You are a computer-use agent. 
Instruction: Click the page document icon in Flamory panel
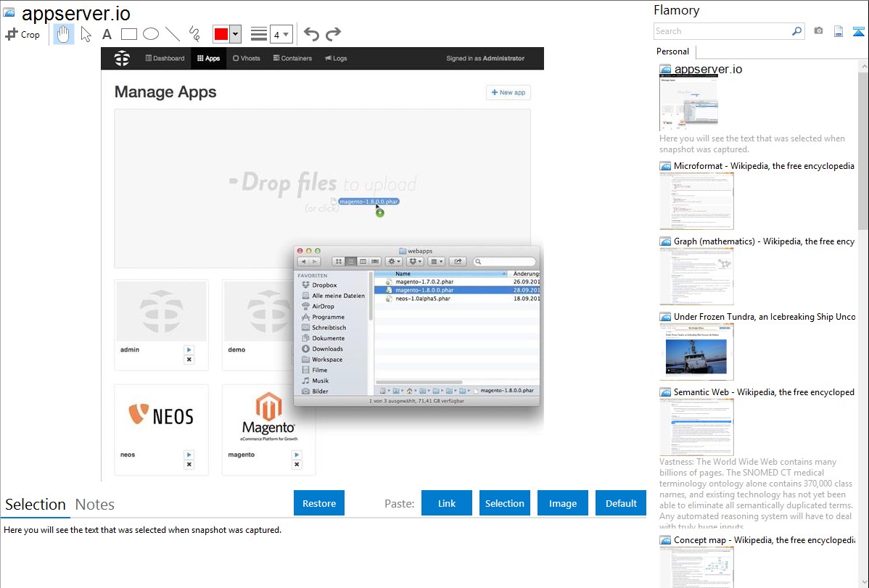[839, 31]
